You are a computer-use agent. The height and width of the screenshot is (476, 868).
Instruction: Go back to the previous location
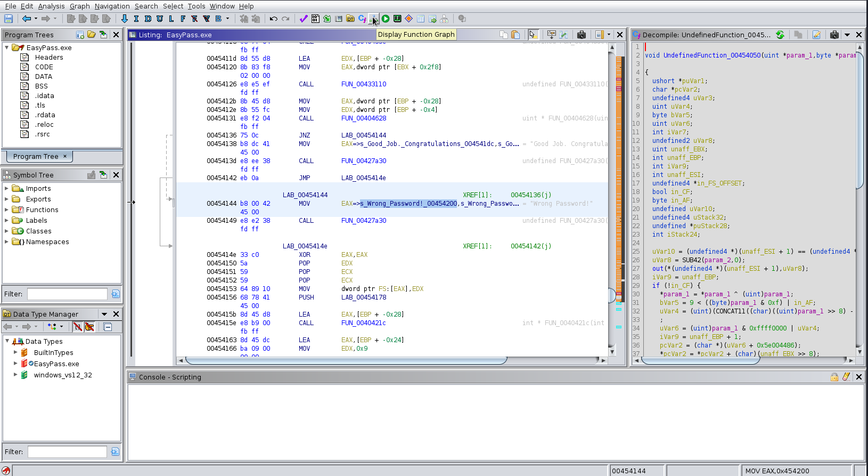tap(27, 19)
